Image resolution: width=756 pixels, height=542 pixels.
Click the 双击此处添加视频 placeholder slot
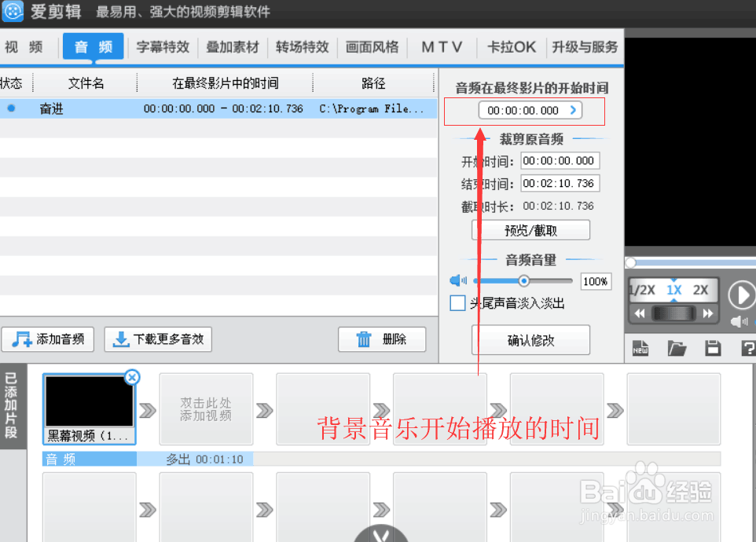[206, 409]
